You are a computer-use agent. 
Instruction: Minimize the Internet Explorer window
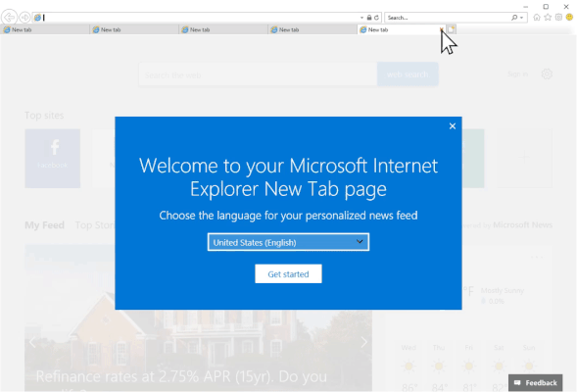point(526,7)
